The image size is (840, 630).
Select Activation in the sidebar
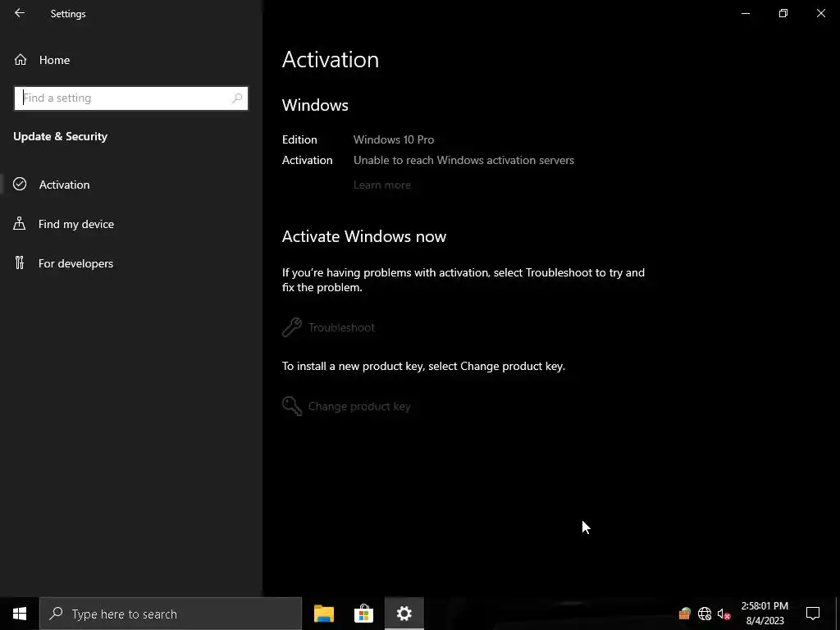pos(131,185)
